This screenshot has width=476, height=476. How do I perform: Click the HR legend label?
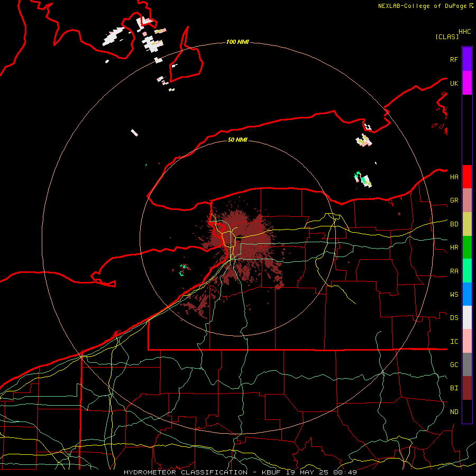click(454, 248)
